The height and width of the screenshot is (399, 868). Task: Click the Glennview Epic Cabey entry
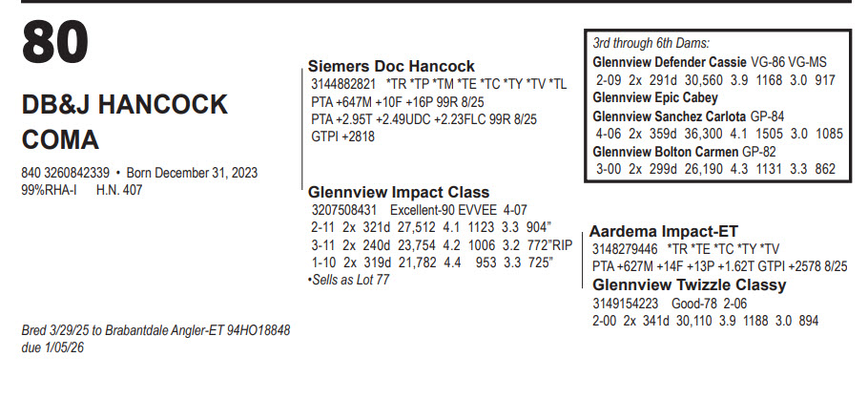(x=648, y=96)
